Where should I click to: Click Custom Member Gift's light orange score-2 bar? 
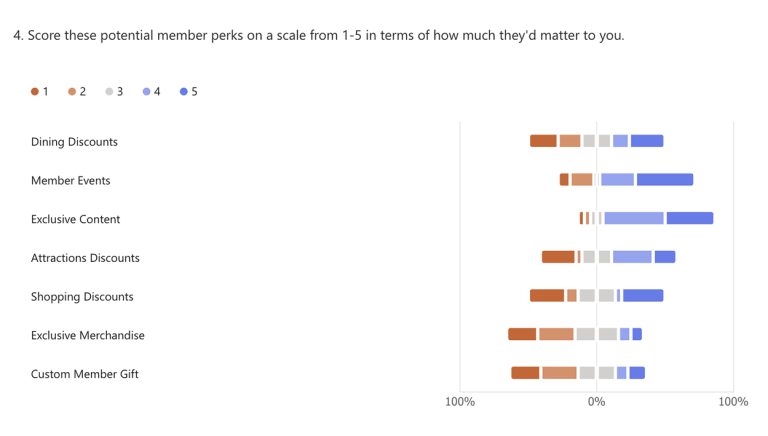(x=559, y=373)
